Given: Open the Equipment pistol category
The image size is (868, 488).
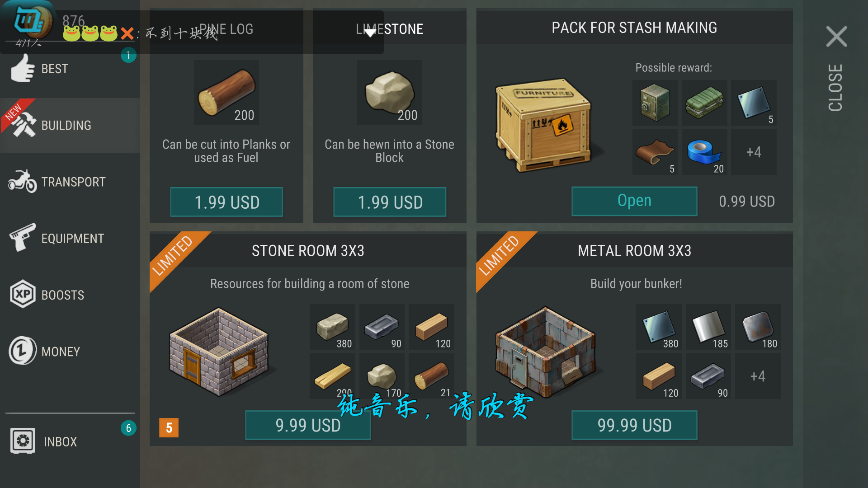Looking at the screenshot, I should point(70,238).
